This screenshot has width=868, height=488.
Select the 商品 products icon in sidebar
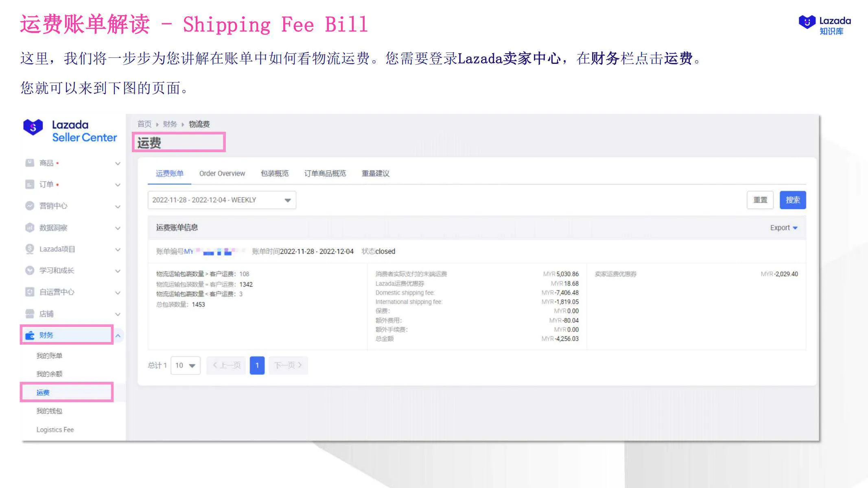coord(29,163)
